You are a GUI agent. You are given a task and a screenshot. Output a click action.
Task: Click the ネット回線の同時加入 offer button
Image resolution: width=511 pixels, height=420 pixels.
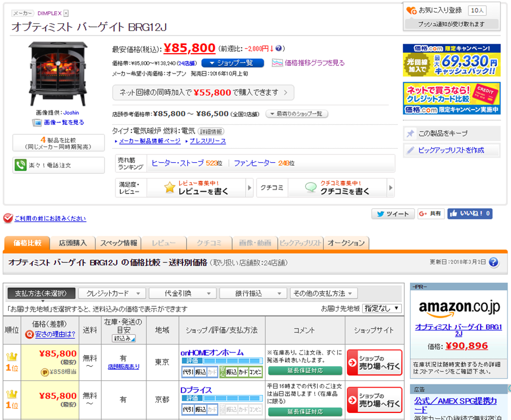click(204, 93)
